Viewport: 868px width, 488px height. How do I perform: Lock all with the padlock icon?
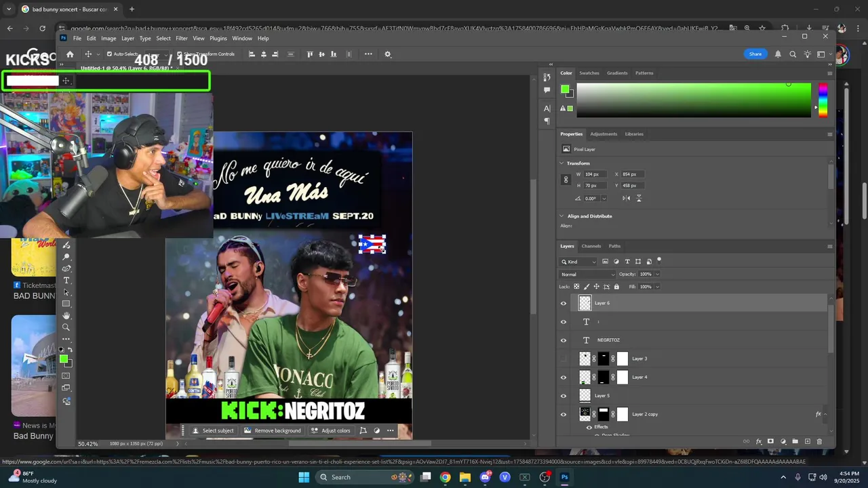click(616, 287)
